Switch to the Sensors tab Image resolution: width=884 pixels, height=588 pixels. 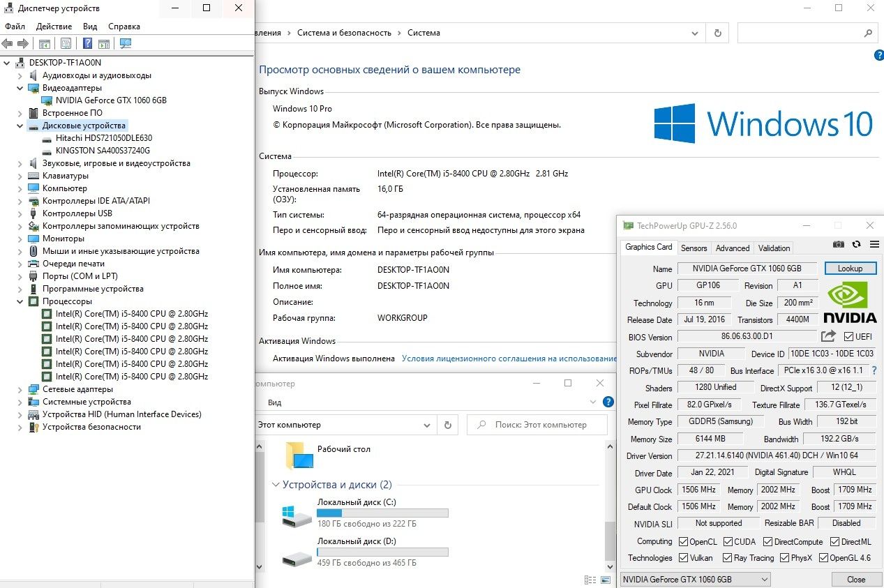point(694,248)
